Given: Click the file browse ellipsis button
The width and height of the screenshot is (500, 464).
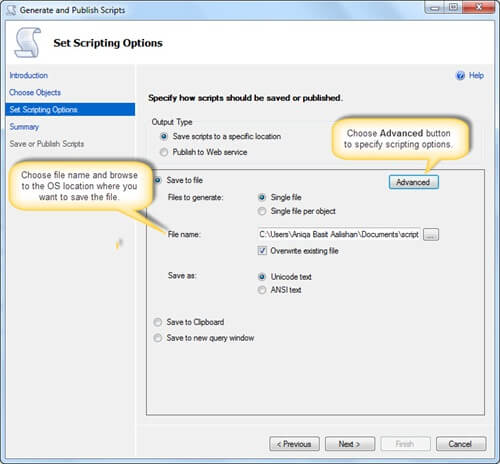Looking at the screenshot, I should click(431, 234).
